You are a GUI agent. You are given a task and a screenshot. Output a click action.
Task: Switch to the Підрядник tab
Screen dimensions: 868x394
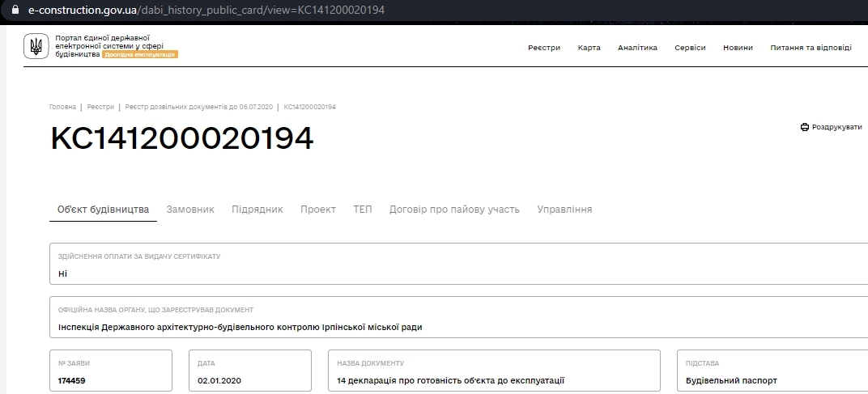point(257,210)
